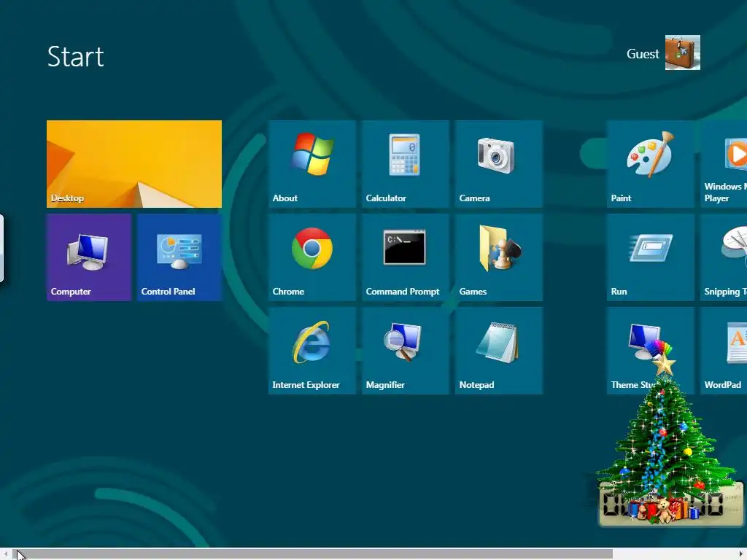The height and width of the screenshot is (560, 747).
Task: Open the Magnifier tile
Action: click(406, 351)
